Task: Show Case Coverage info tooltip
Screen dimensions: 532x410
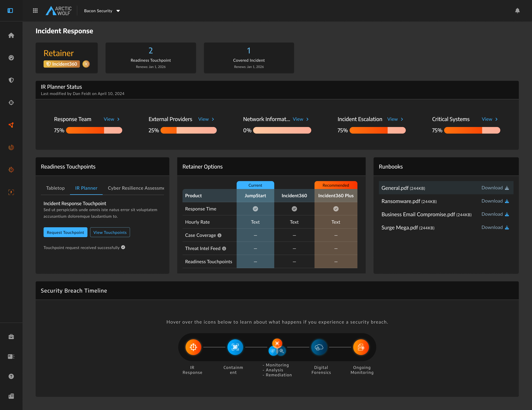Action: click(219, 235)
